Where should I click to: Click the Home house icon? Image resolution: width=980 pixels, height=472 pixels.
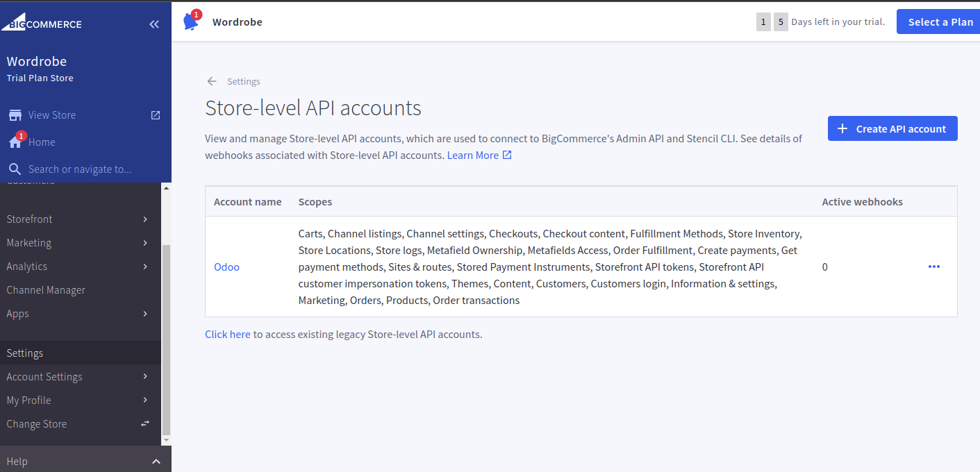pyautogui.click(x=15, y=142)
